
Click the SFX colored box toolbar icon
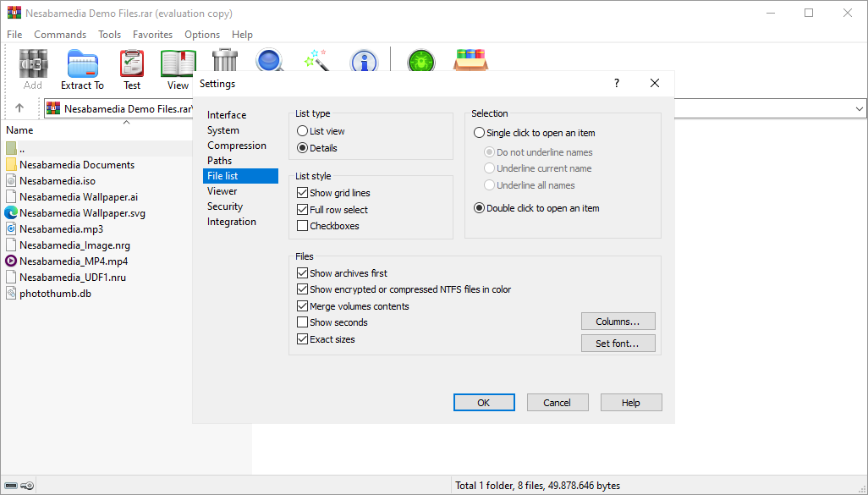470,61
